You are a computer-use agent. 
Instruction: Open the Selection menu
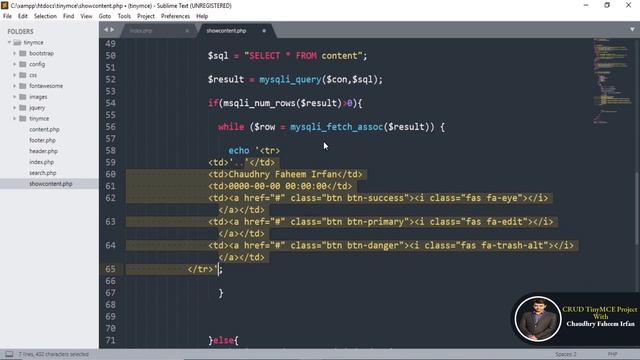click(x=45, y=16)
